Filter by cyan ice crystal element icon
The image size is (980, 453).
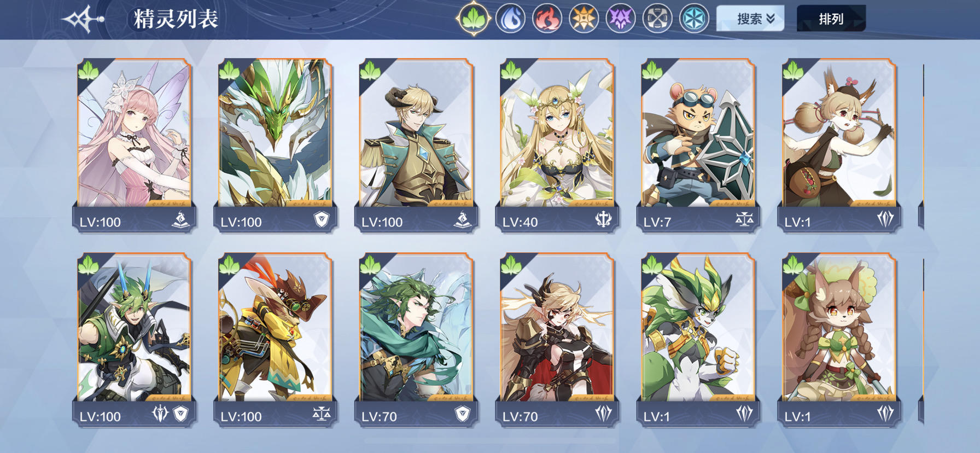(694, 19)
